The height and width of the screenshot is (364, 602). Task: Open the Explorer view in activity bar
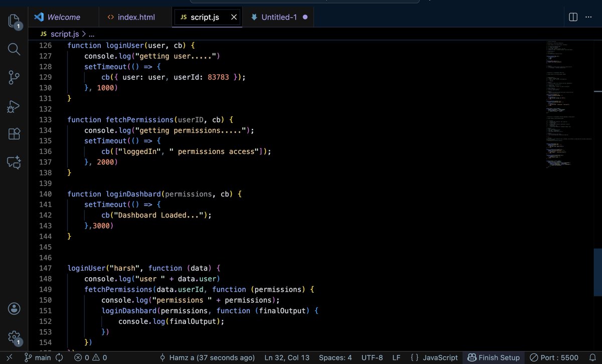coord(14,22)
